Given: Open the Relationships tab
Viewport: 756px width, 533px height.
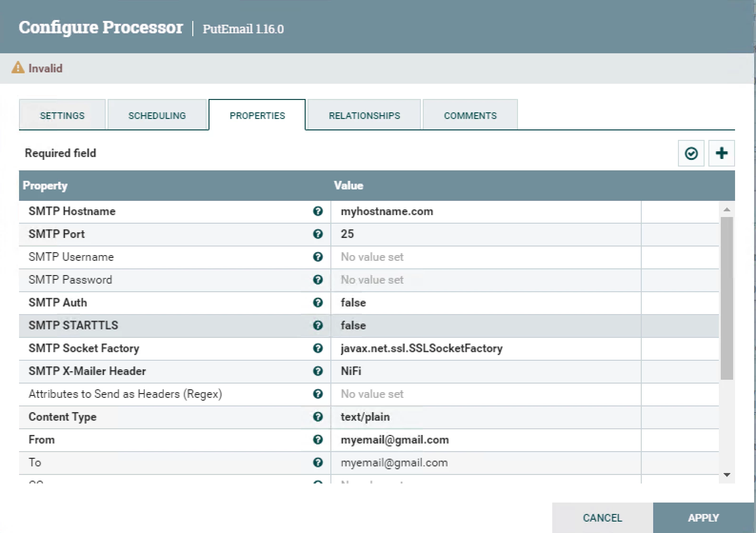Looking at the screenshot, I should tap(364, 115).
